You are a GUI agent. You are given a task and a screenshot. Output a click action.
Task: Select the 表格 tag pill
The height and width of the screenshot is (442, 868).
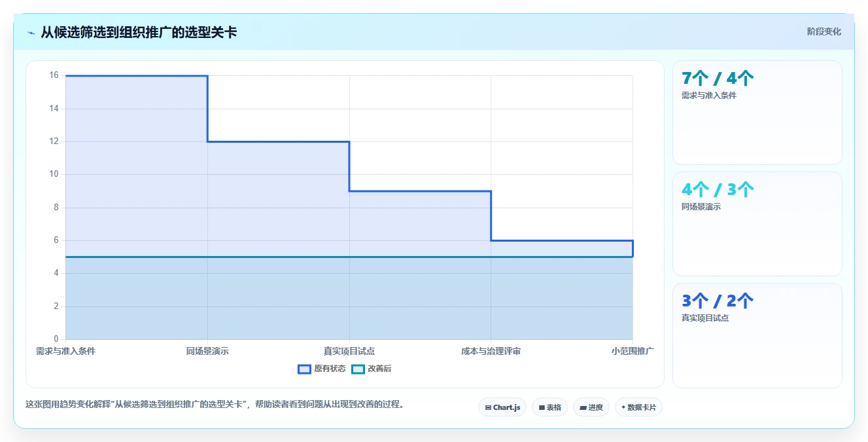tap(549, 407)
